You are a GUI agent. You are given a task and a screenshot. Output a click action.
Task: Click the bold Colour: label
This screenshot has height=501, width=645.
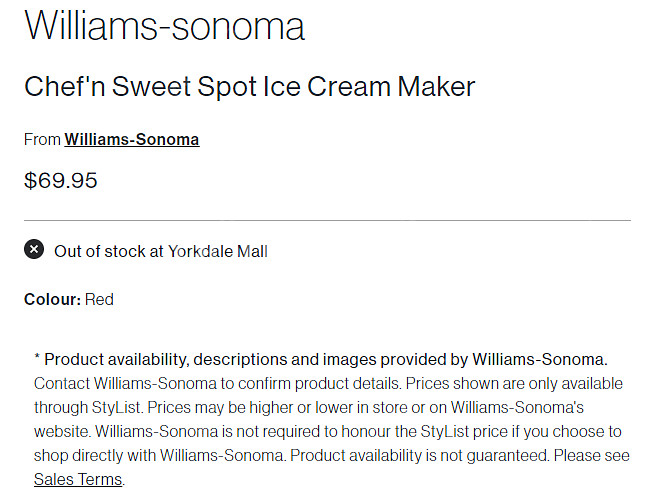pyautogui.click(x=52, y=299)
